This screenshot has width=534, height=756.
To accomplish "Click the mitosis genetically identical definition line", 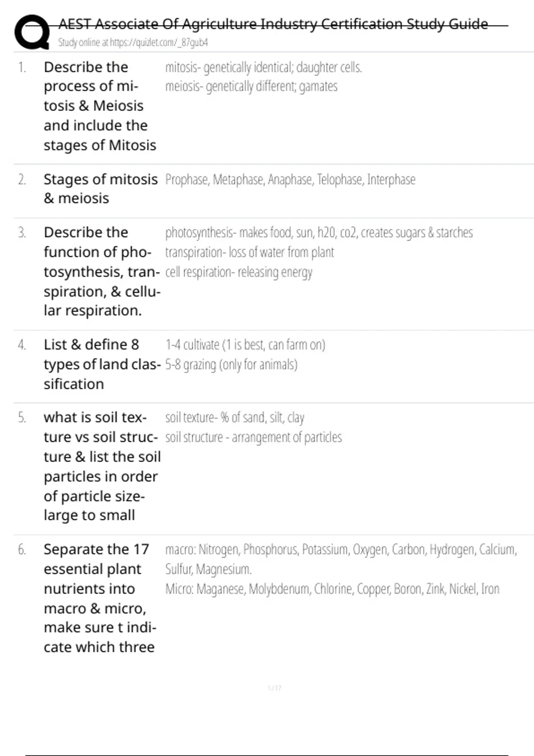I will coord(263,68).
